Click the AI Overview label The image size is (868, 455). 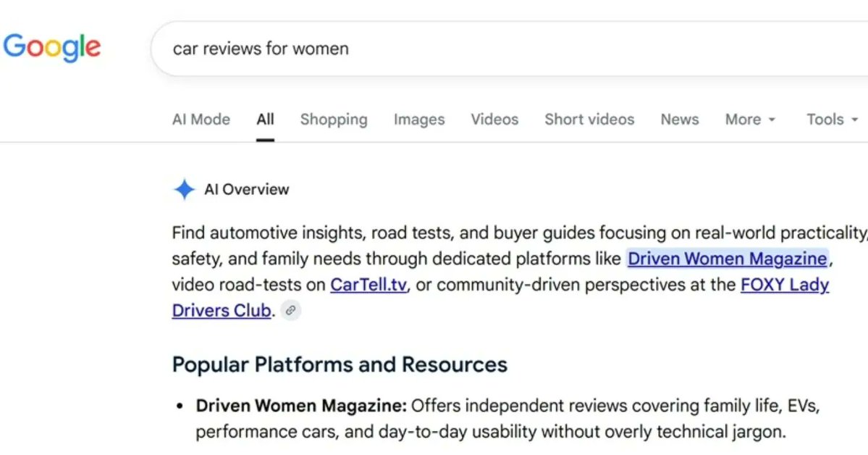tap(246, 190)
